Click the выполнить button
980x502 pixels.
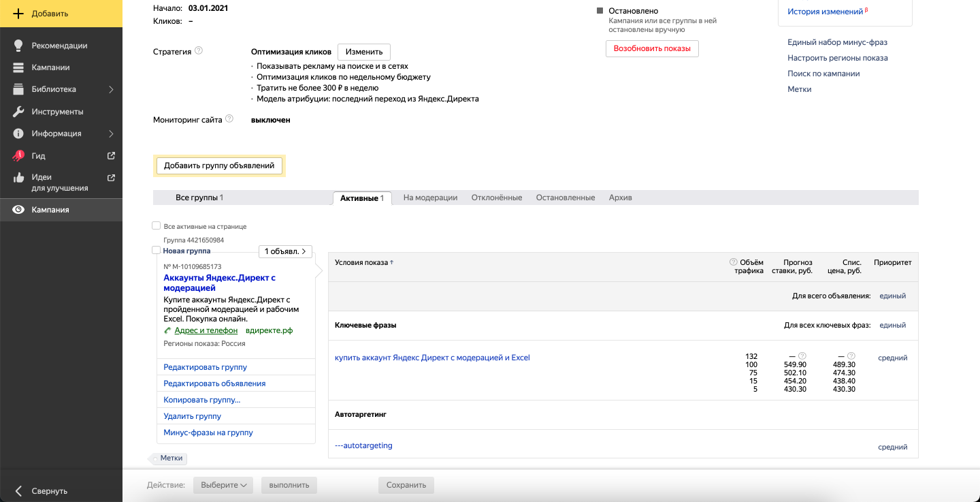[x=289, y=485]
